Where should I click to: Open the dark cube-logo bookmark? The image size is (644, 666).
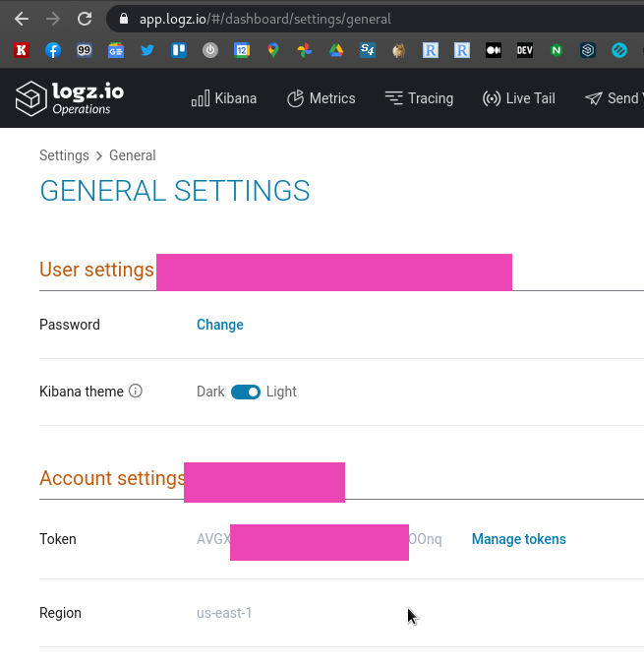(588, 50)
